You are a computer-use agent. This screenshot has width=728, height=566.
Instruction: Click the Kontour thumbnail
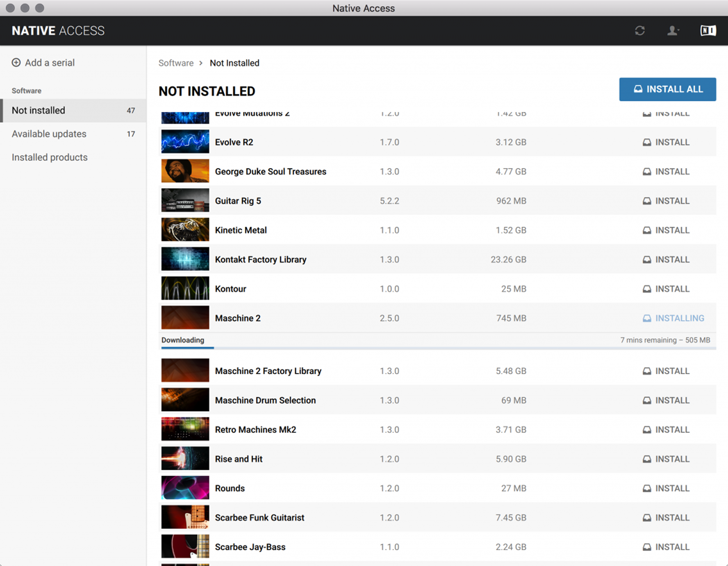coord(185,289)
